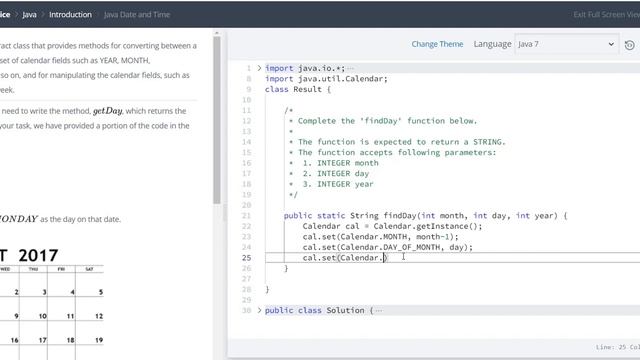Expand the folded public class Solution block

click(259, 310)
